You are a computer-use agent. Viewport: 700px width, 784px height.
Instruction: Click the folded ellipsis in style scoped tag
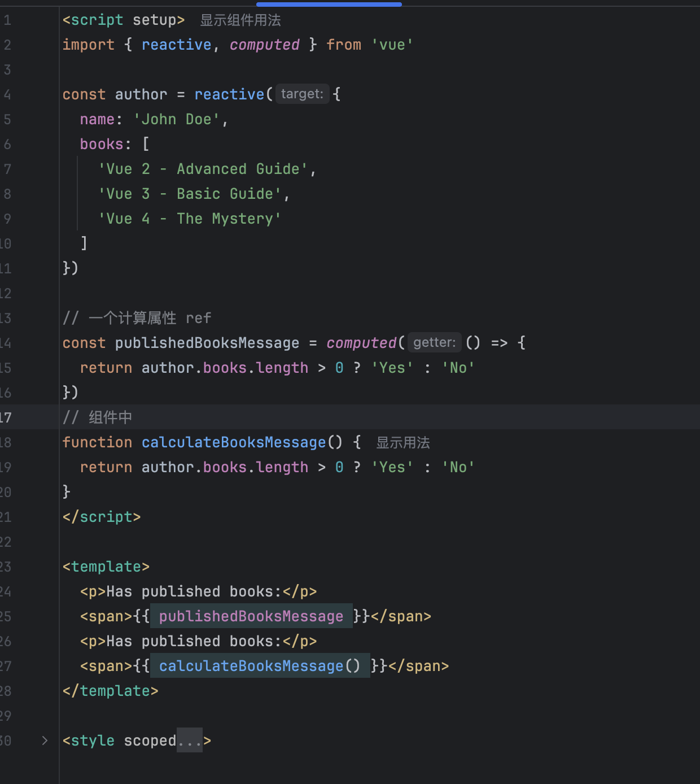point(190,741)
